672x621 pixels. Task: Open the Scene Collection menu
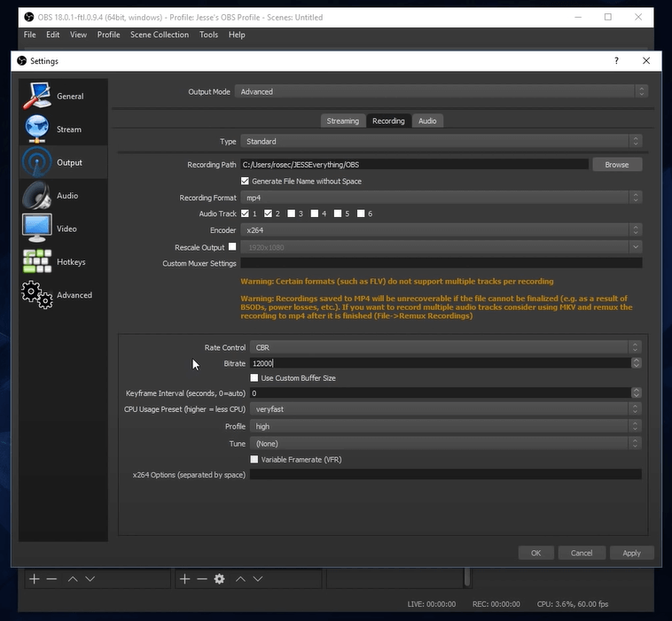coord(160,35)
